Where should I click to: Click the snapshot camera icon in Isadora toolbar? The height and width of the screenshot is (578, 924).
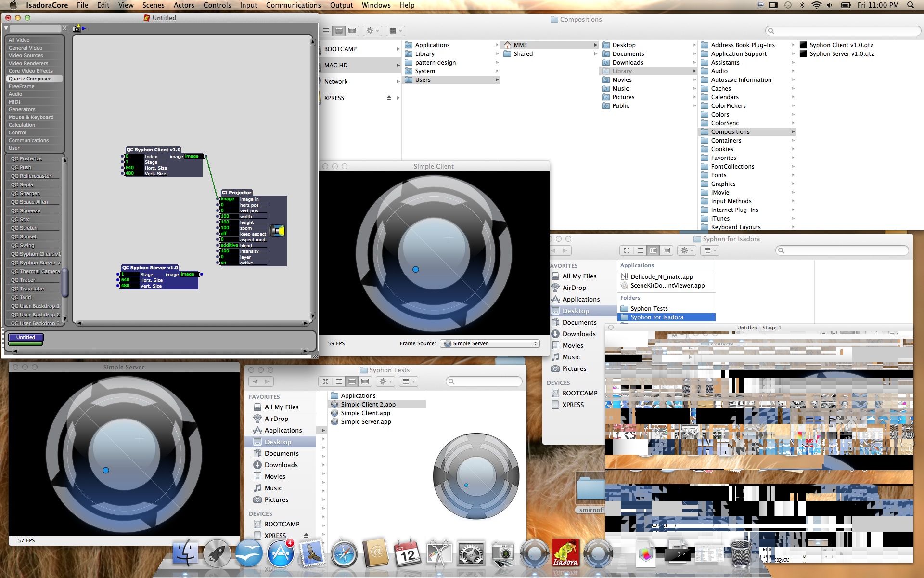tap(77, 29)
